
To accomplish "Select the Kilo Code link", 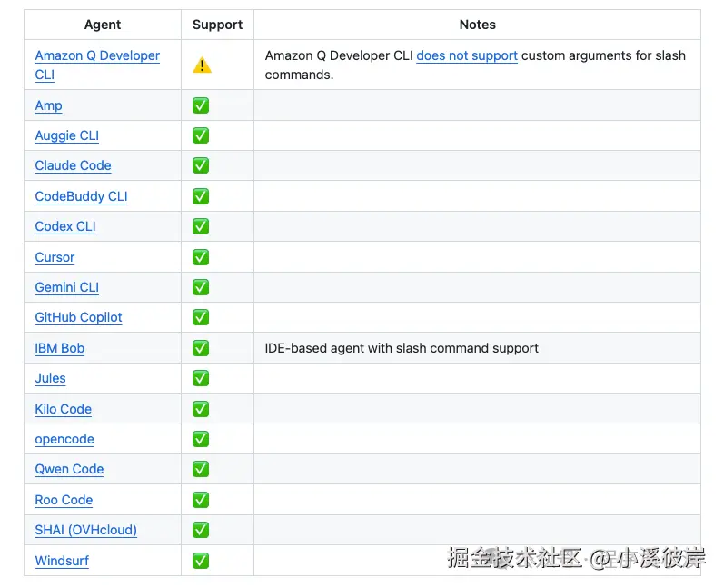I will pyautogui.click(x=64, y=409).
